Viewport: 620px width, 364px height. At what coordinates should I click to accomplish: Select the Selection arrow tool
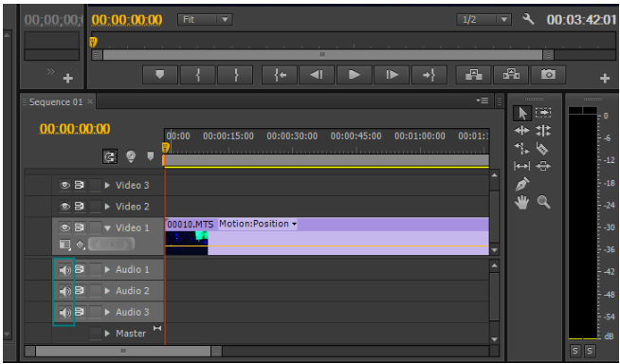click(x=522, y=114)
